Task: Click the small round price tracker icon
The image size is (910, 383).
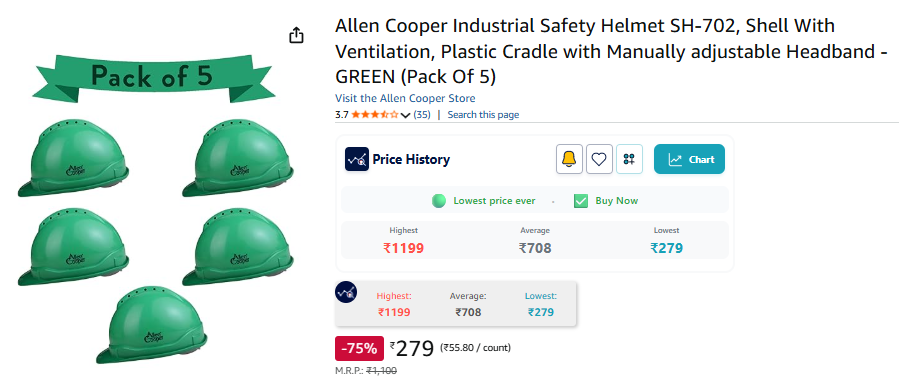Action: (x=346, y=292)
